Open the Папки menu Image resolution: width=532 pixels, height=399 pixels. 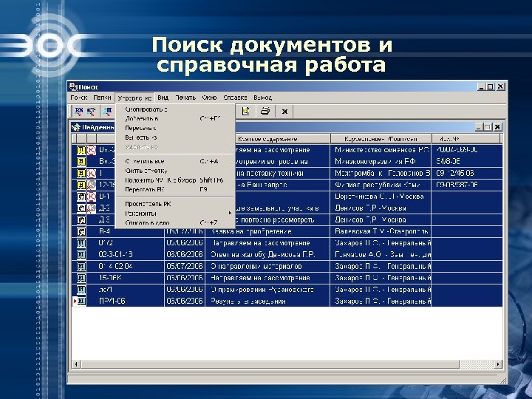coord(102,98)
